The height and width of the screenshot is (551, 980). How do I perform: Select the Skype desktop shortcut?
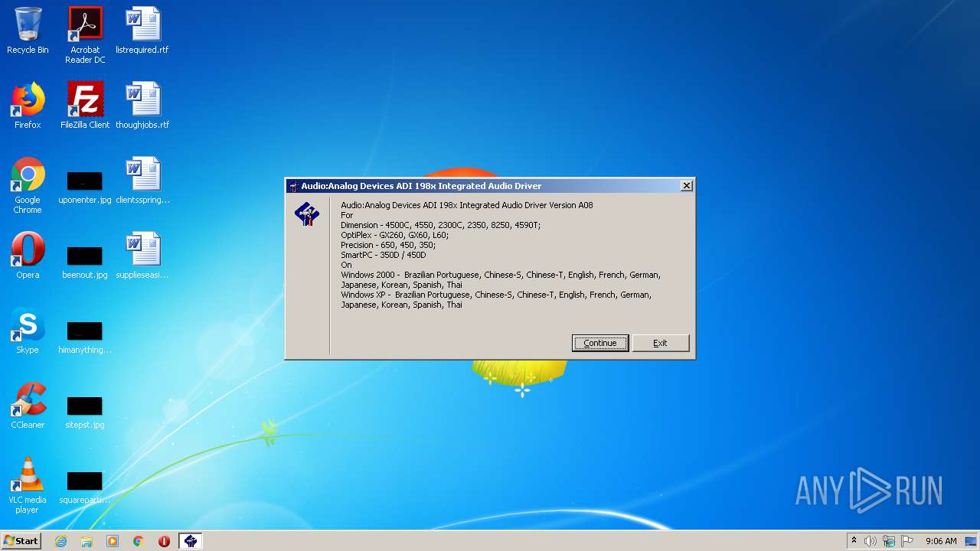28,331
